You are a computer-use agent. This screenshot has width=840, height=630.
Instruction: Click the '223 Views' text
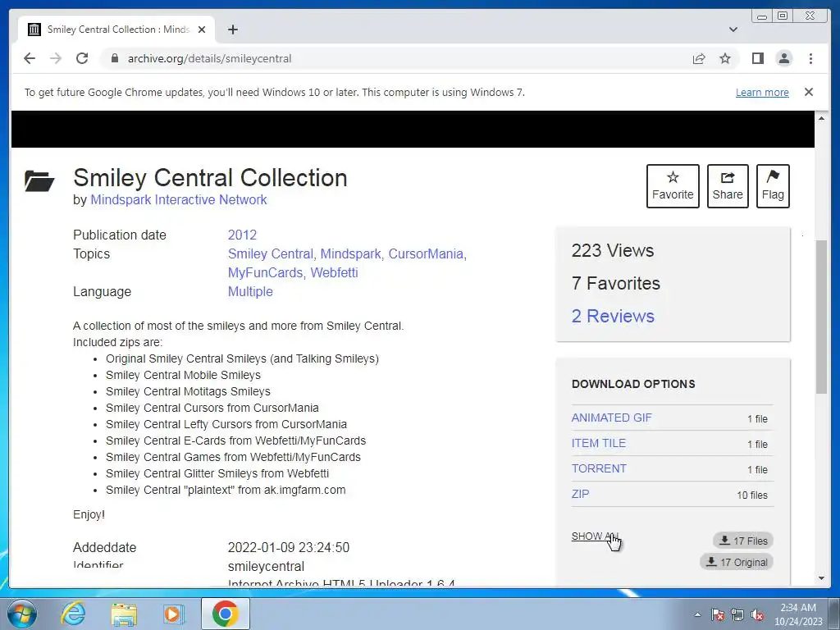(x=612, y=250)
